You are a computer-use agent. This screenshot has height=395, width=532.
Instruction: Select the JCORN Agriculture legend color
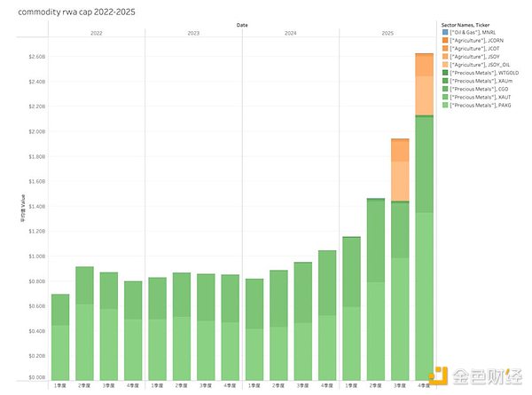(444, 40)
